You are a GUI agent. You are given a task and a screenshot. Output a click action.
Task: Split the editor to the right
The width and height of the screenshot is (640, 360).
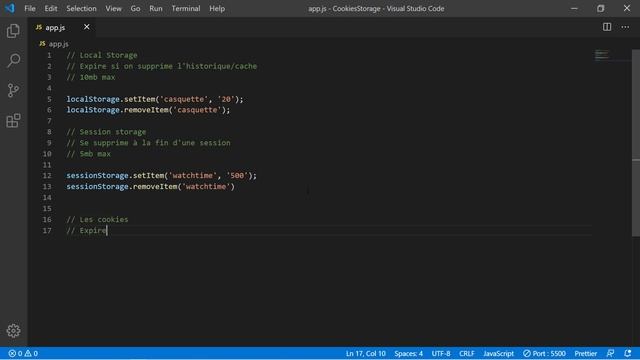pos(607,27)
